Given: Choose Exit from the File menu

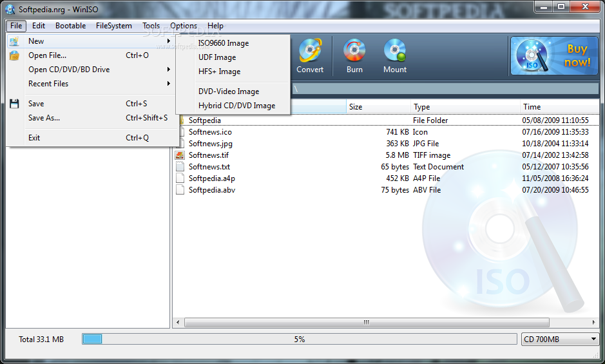Looking at the screenshot, I should 91,138.
